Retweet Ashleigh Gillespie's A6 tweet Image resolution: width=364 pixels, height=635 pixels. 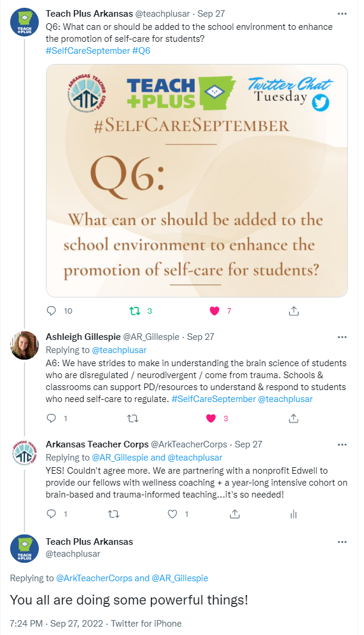[x=132, y=418]
